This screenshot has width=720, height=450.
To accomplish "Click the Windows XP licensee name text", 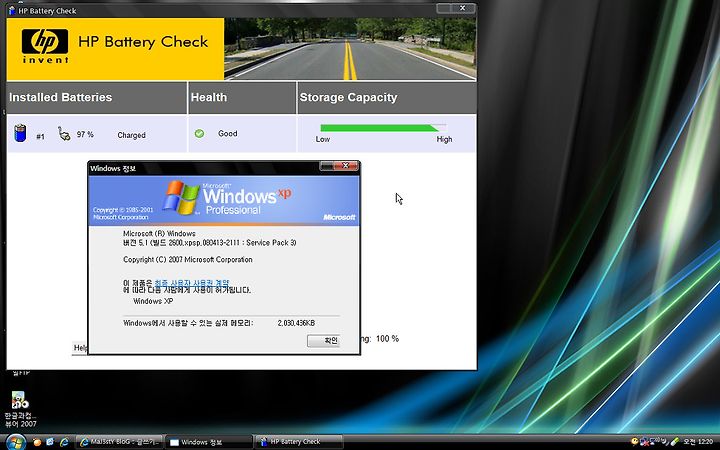I will (x=153, y=301).
